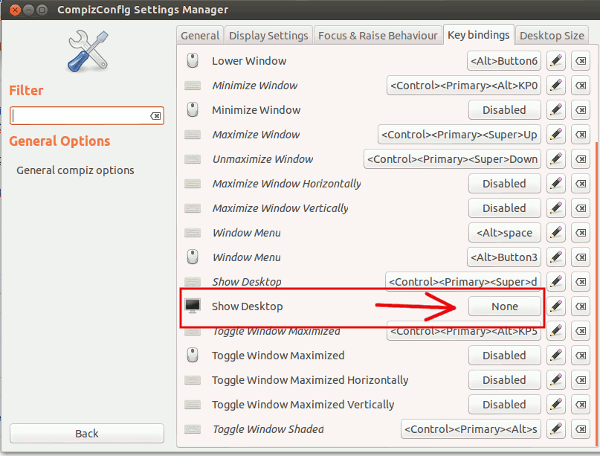Reset the Toggle Window Maximized KP5 binding
The image size is (600, 456).
coord(580,331)
